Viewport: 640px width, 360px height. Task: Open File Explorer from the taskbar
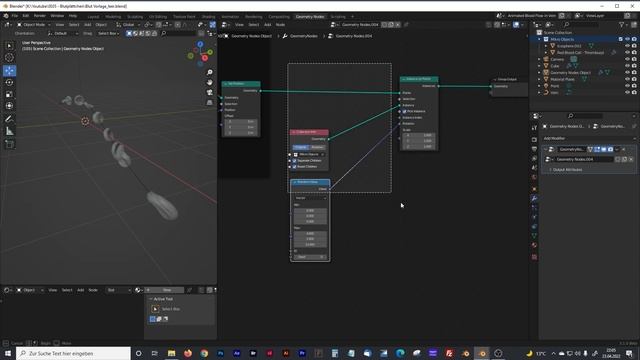[x=171, y=353]
